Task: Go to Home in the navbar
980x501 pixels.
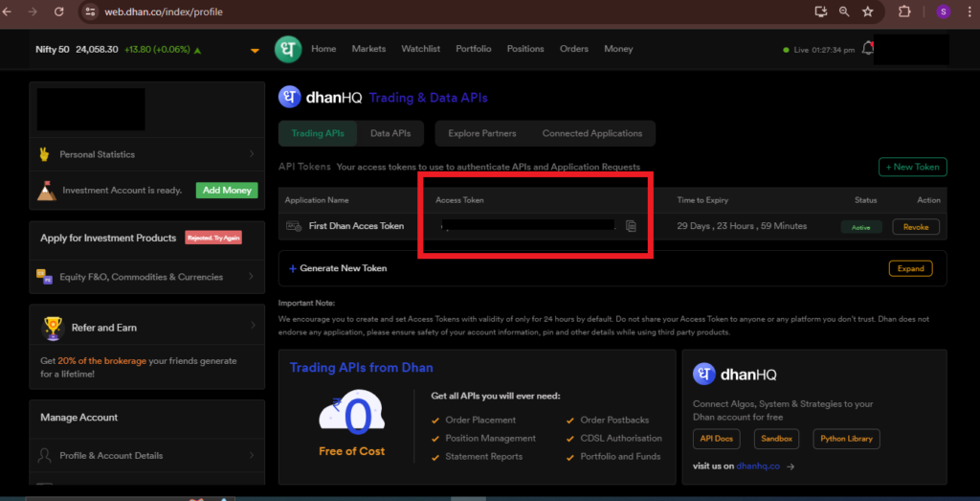Action: [323, 49]
